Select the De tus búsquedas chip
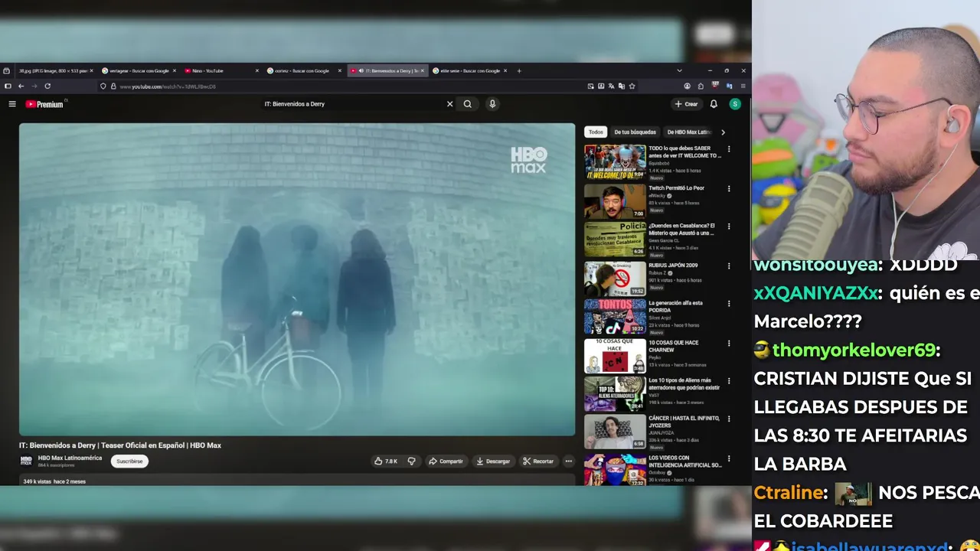Screen dimensions: 980x551 [635, 132]
